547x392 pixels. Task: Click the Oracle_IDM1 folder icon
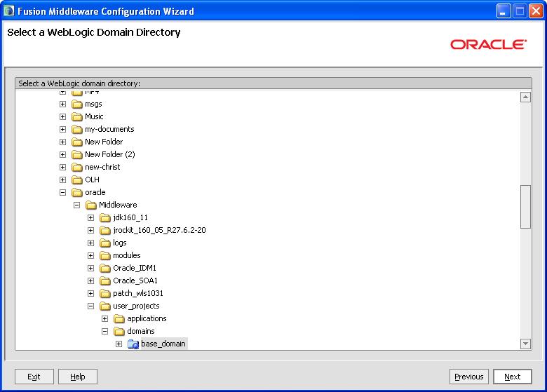(x=104, y=268)
